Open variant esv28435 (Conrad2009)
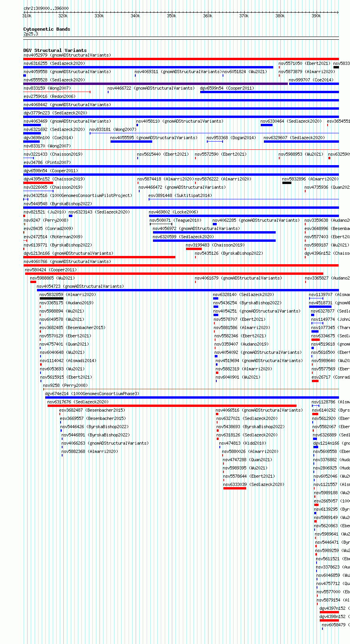 (48, 228)
